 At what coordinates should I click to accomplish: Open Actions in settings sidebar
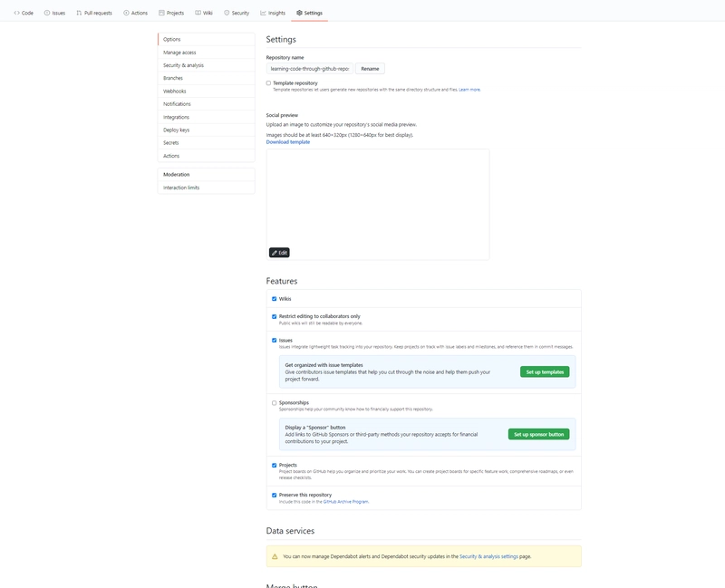(207, 156)
